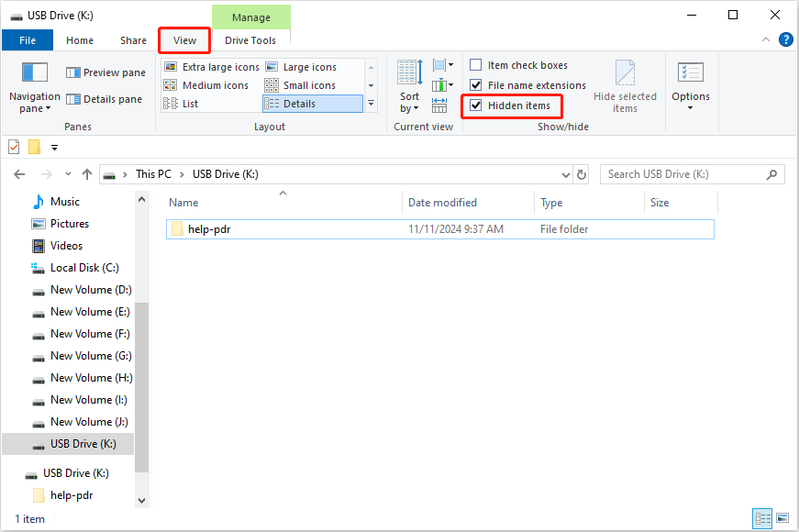
Task: Expand the layout gallery options
Action: (x=371, y=104)
